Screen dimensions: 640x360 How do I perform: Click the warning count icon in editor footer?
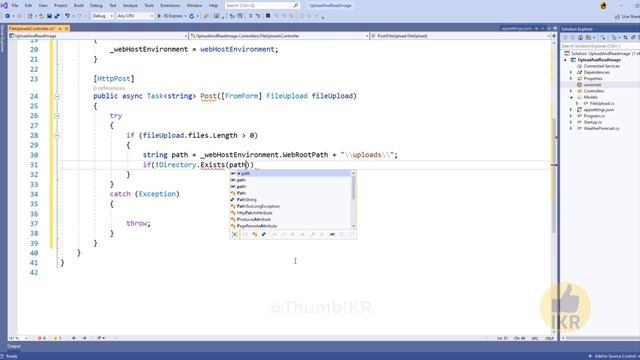click(56, 338)
